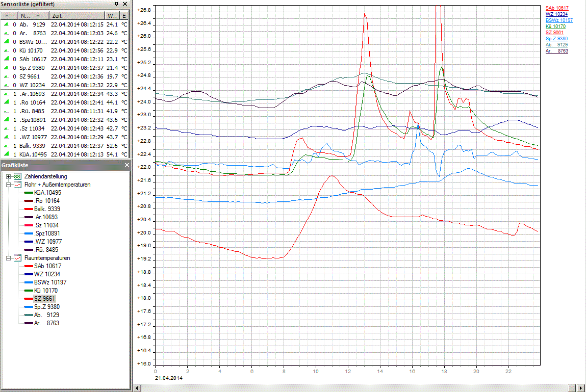Screen dimensions: 586x392
Task: Sort the sensor list by the Zeit column
Action: point(77,16)
